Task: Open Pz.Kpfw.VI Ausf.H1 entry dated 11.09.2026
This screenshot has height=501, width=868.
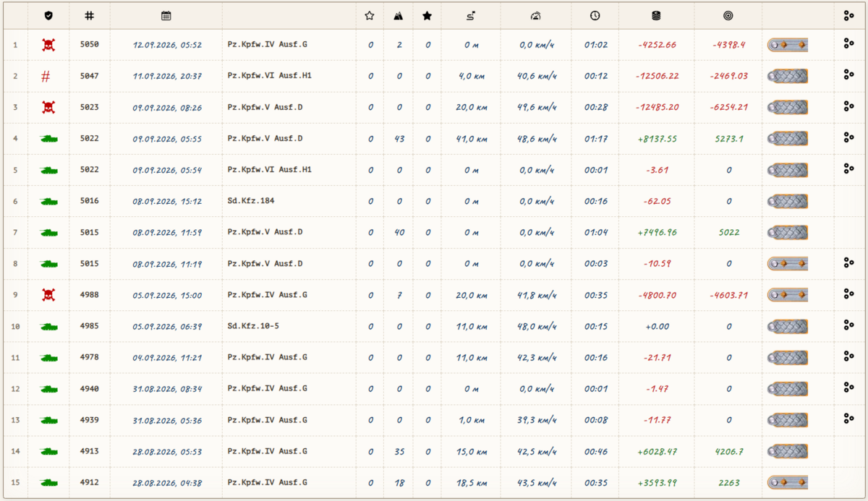Action: pyautogui.click(x=269, y=76)
